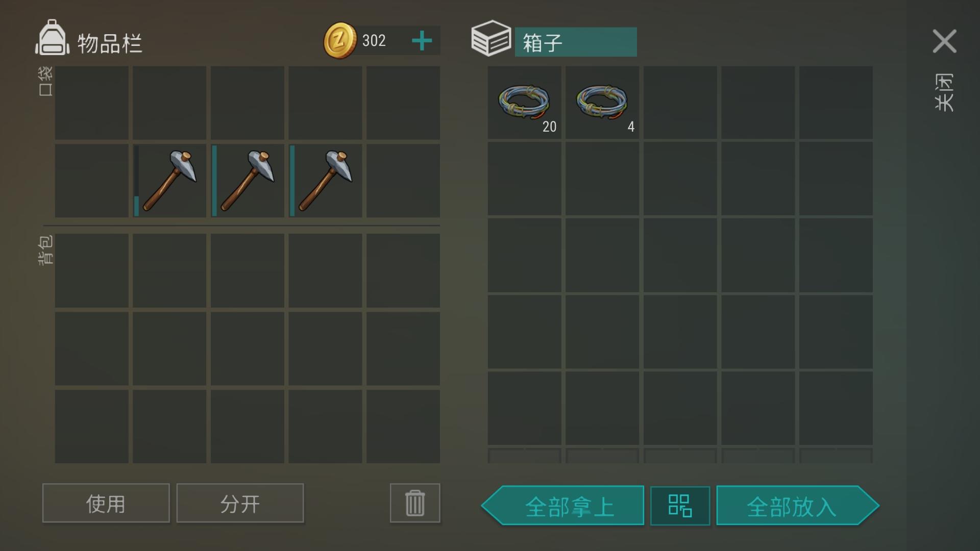This screenshot has height=551, width=980.
Task: Select the empty chest slot right of wire 4
Action: coord(680,103)
